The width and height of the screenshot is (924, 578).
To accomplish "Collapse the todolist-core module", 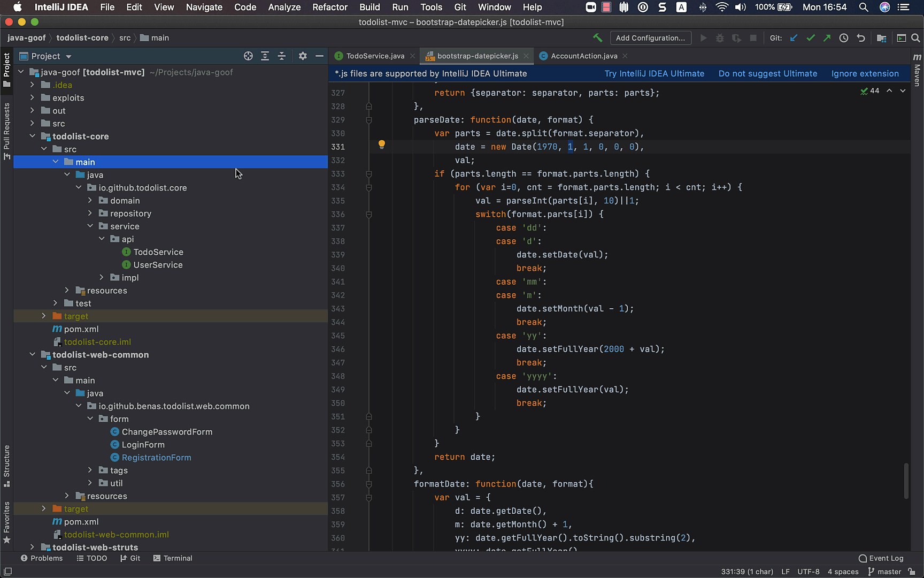I will (32, 136).
